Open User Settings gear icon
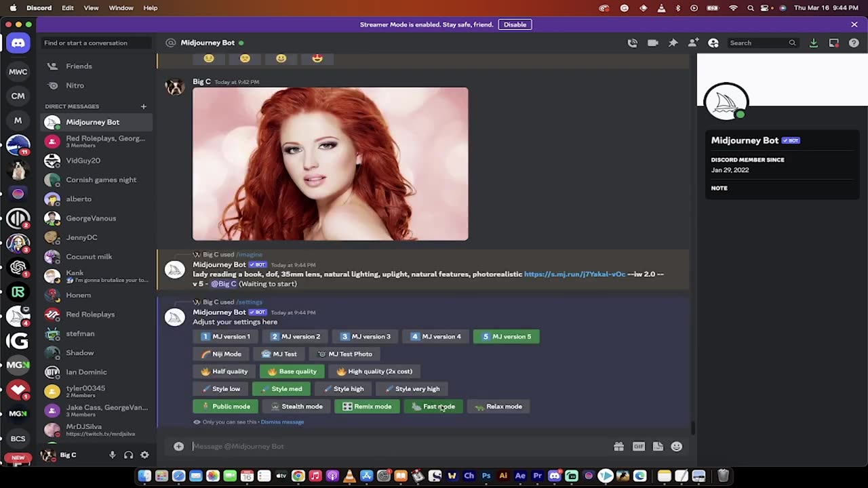Screen dimensions: 868x488 (144, 455)
